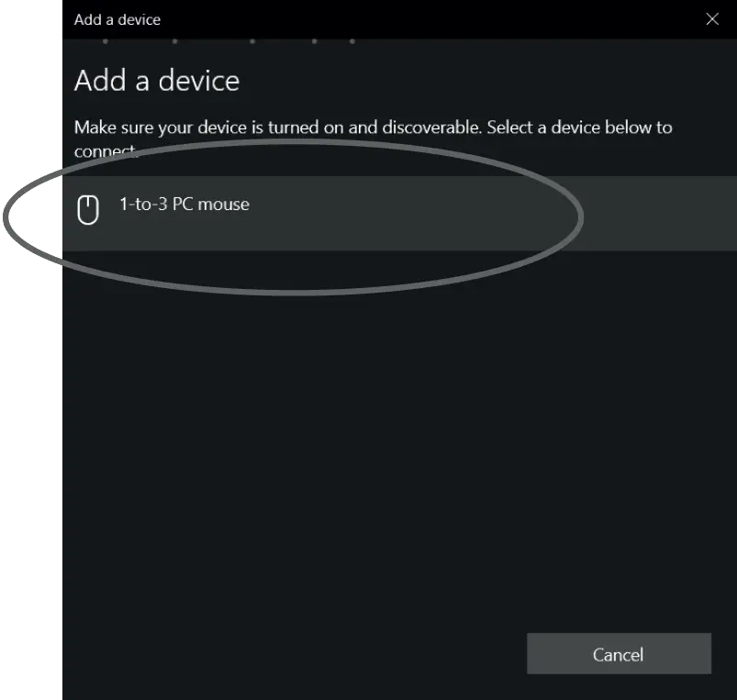Click the word "connect" under the instructions
The image size is (737, 700).
click(106, 151)
